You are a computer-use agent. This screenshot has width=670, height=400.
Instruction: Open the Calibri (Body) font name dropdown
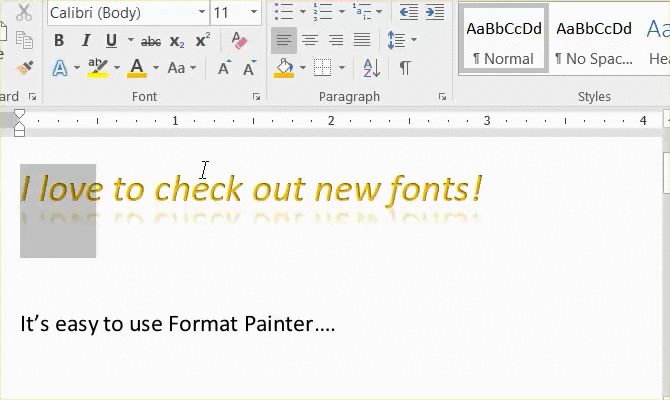(x=202, y=13)
